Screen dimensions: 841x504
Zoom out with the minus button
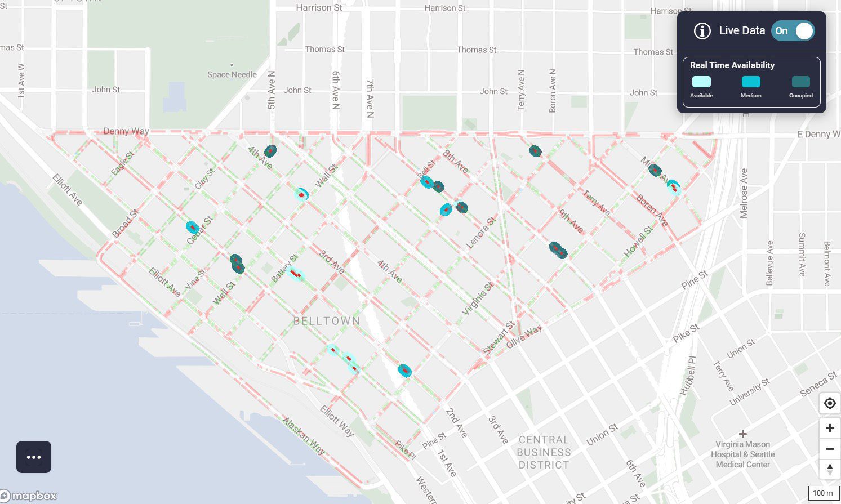829,449
